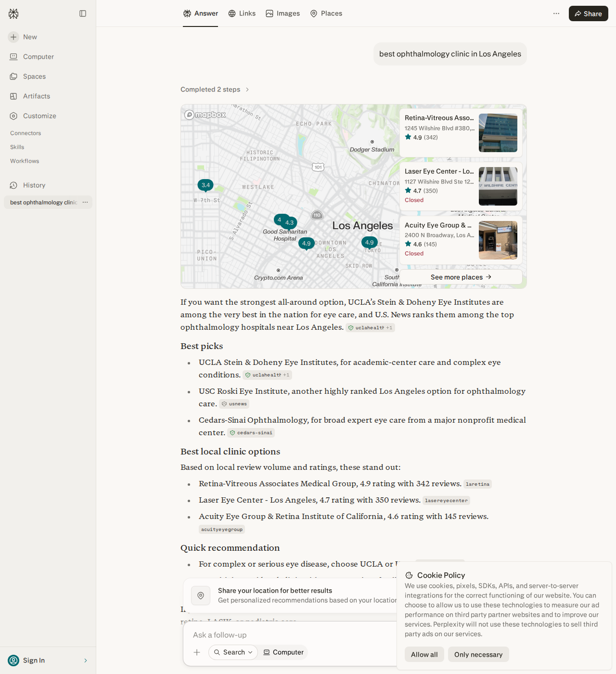Click the Retina-Vitreous Associates building thumbnail

click(498, 133)
